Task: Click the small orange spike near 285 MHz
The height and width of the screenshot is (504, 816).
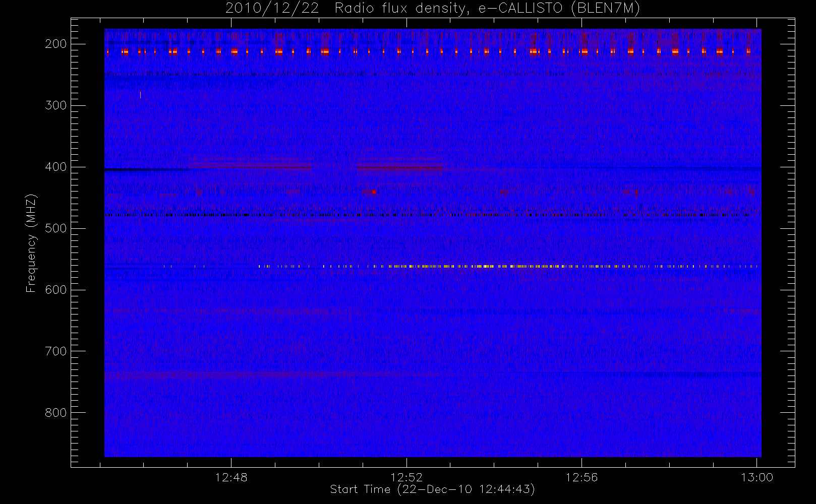Action: 140,95
